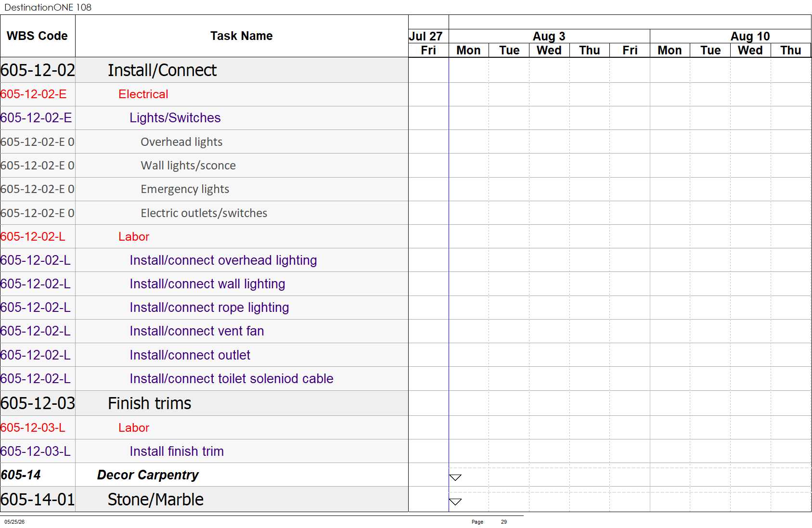Viewport: 812px width, 528px height.
Task: Click the DestinationONE 108 project title
Action: pyautogui.click(x=48, y=7)
